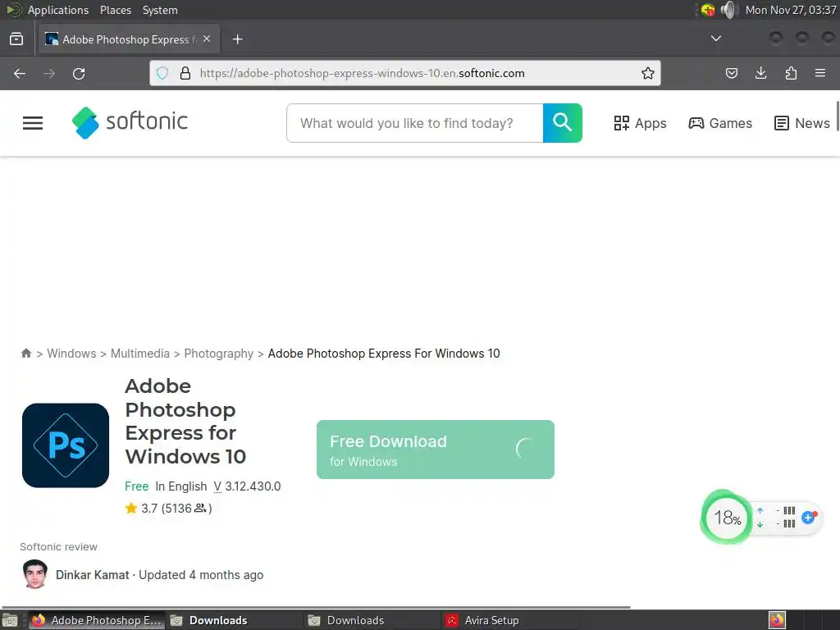Viewport: 840px width, 630px height.
Task: Open the Games section
Action: point(720,123)
